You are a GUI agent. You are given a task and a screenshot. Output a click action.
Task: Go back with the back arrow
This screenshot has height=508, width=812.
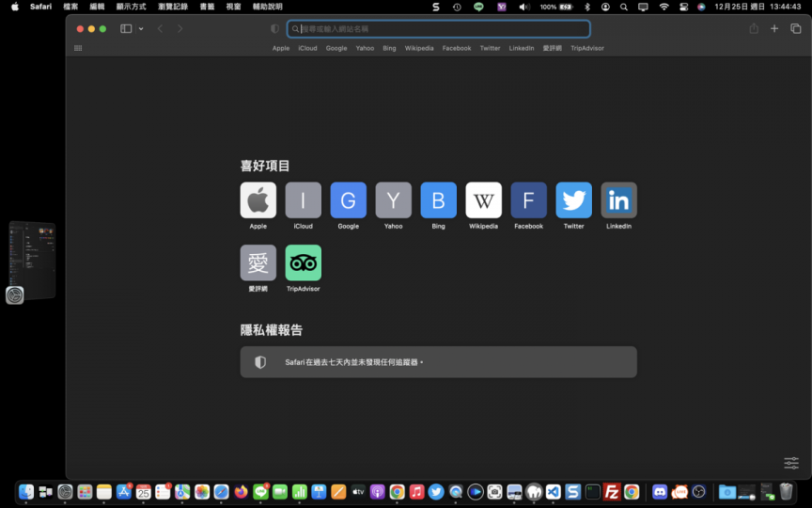(160, 28)
